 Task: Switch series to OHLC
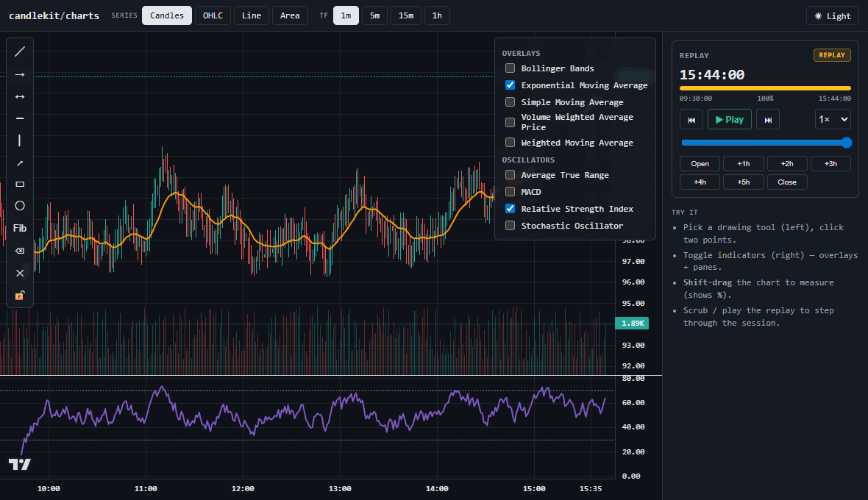[x=213, y=15]
